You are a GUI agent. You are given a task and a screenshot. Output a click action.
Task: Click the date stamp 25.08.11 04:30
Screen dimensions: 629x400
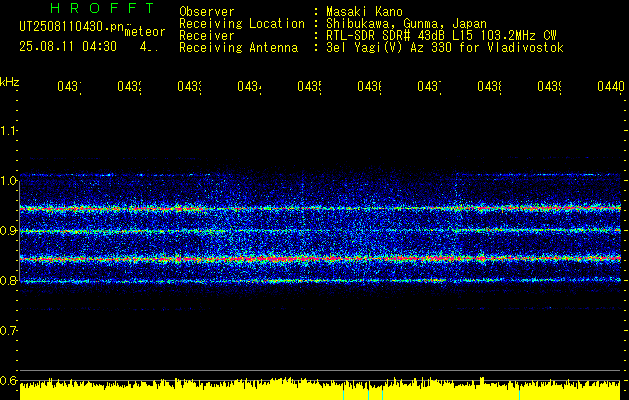68,46
